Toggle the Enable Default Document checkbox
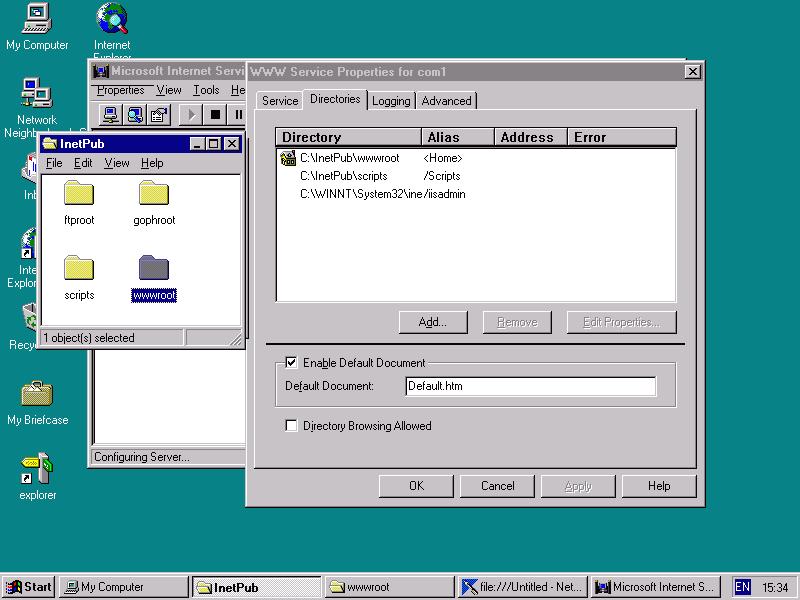This screenshot has width=800, height=600. (x=292, y=363)
